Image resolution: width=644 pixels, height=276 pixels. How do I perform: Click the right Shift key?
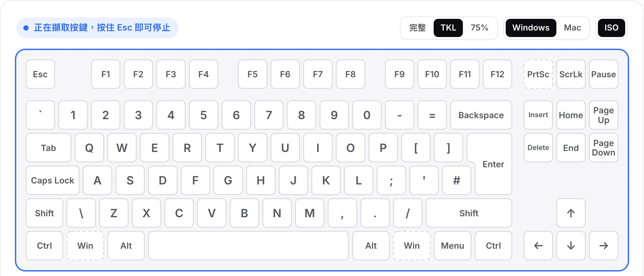click(469, 213)
